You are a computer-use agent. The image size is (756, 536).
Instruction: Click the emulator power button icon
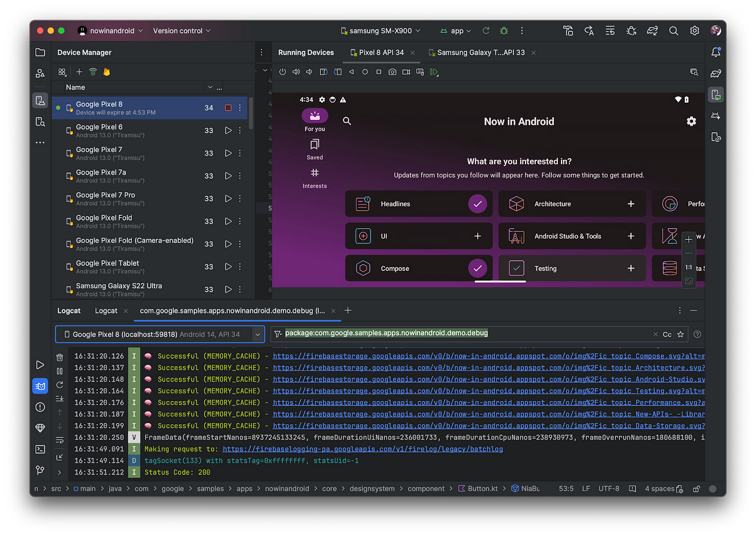[x=282, y=72]
